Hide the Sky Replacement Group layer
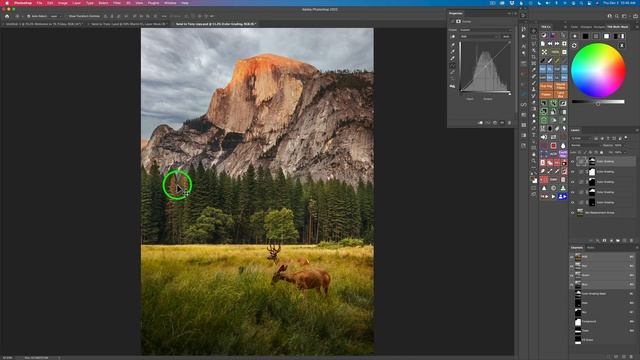 click(572, 212)
